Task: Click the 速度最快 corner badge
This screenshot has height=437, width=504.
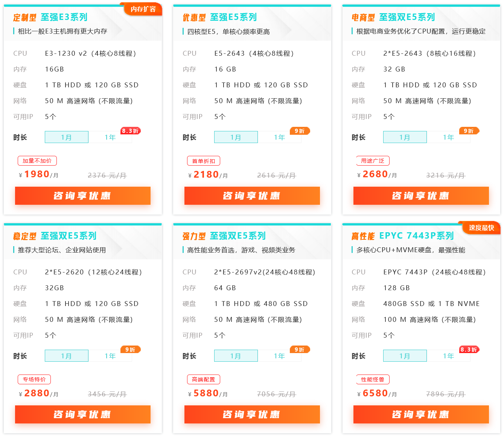Action: coord(481,228)
